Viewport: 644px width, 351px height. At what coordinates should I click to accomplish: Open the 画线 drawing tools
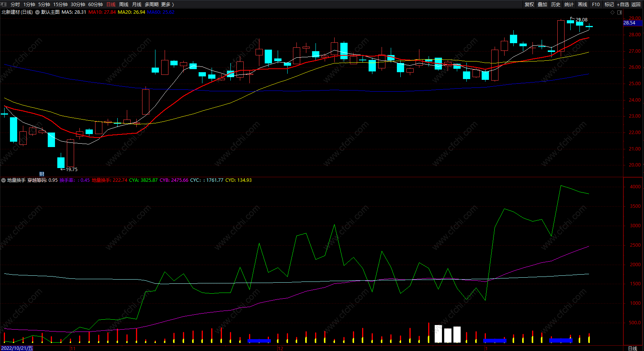[583, 5]
